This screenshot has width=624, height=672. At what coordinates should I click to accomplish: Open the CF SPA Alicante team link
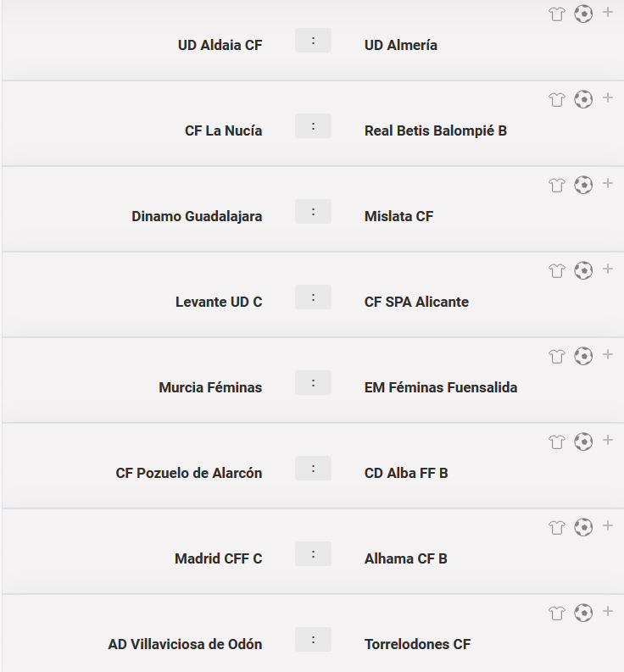coord(416,303)
